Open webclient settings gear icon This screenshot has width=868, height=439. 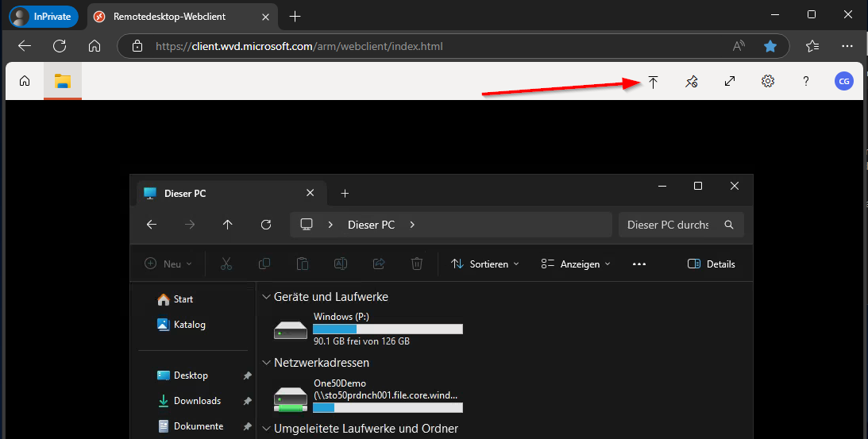point(768,82)
